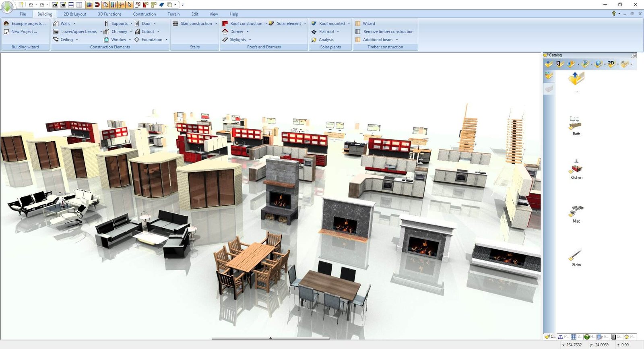Toggle the grid display button
This screenshot has width=644, height=349.
coord(89,5)
